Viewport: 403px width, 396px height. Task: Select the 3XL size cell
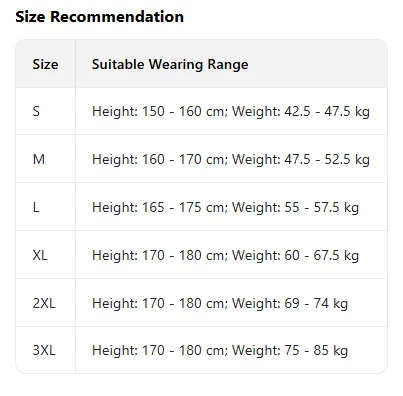pyautogui.click(x=44, y=350)
